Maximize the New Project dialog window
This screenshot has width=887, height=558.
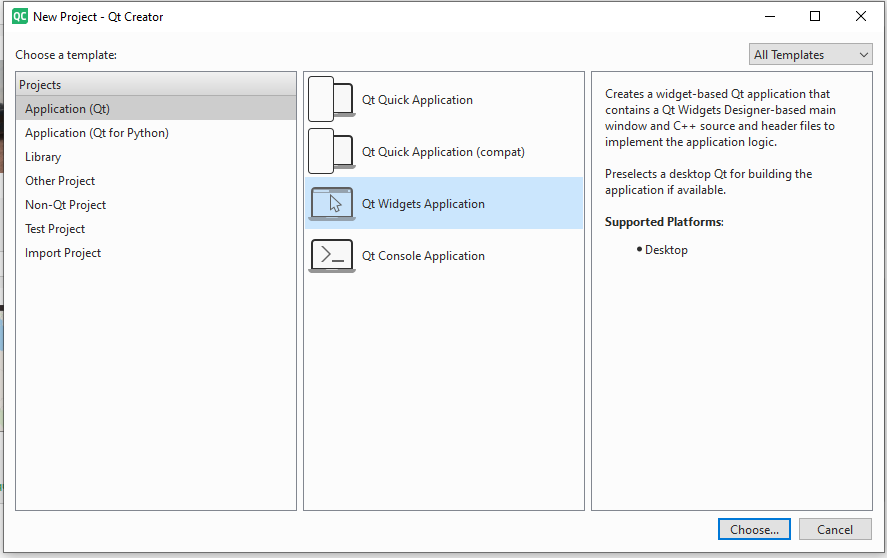coord(815,17)
